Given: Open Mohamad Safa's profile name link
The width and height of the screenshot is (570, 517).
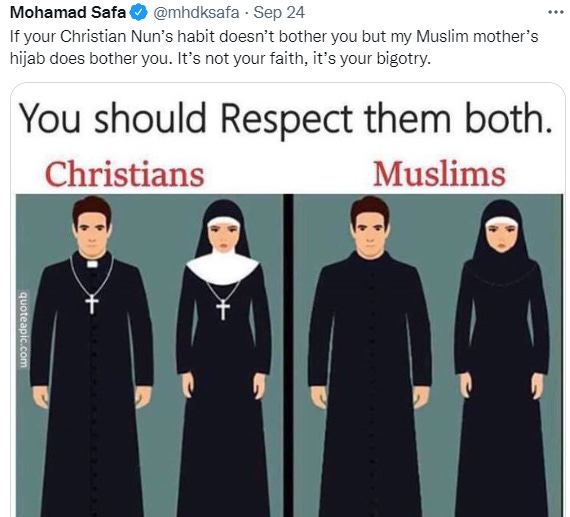Looking at the screenshot, I should pos(68,12).
